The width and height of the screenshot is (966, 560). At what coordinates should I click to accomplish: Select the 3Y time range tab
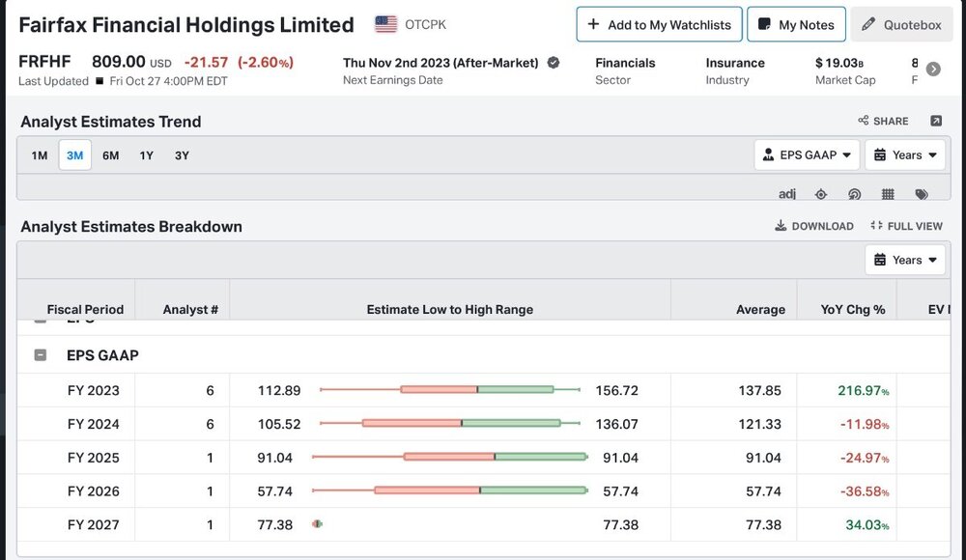pyautogui.click(x=182, y=155)
